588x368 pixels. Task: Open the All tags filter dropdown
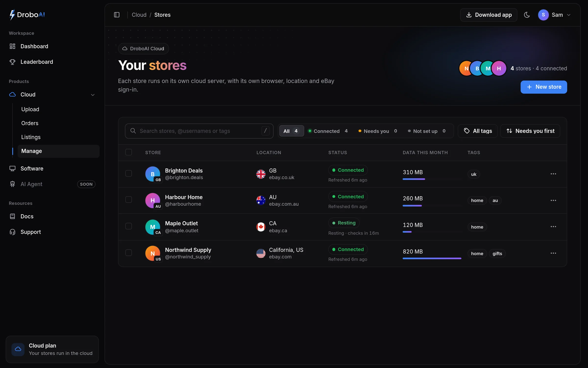click(478, 131)
